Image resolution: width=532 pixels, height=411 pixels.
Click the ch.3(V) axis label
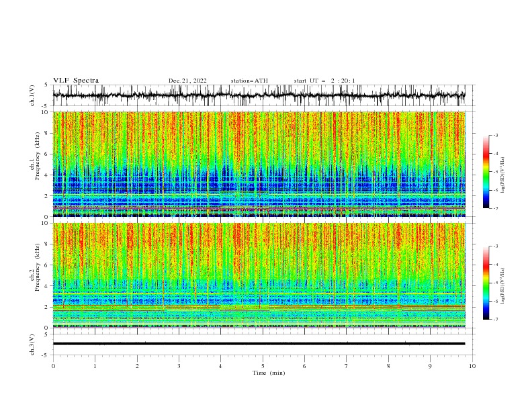tap(32, 345)
